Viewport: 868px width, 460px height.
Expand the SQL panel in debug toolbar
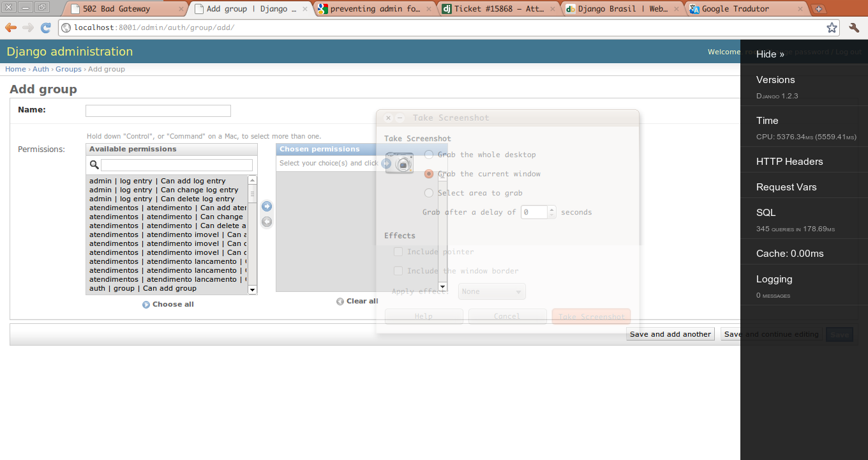click(766, 213)
